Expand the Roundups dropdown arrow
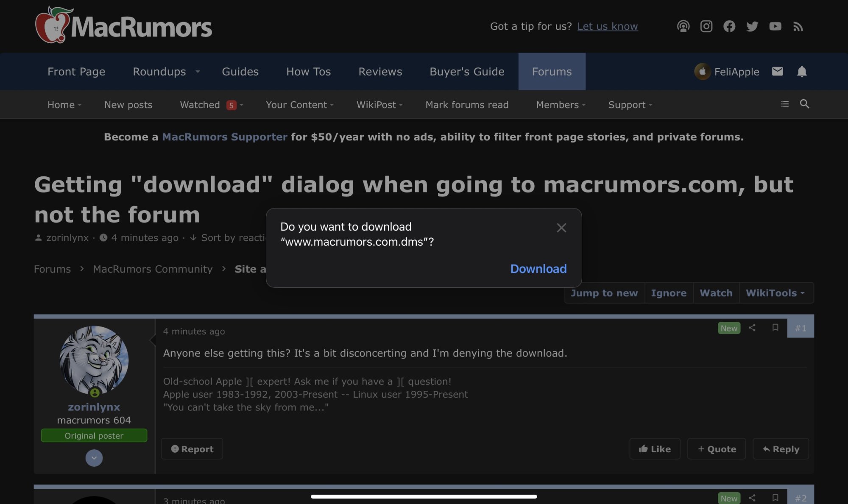 (x=198, y=72)
